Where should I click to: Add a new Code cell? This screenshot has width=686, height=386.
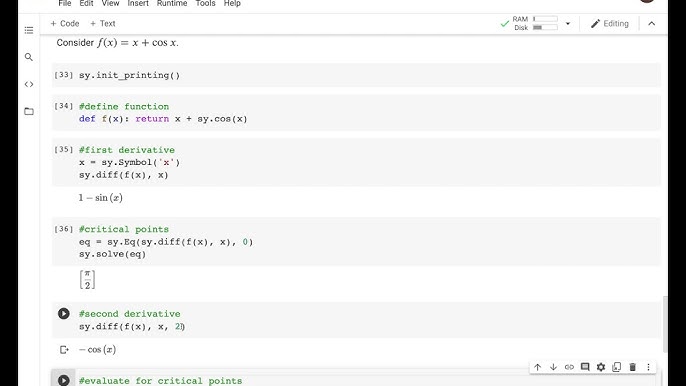(x=65, y=24)
